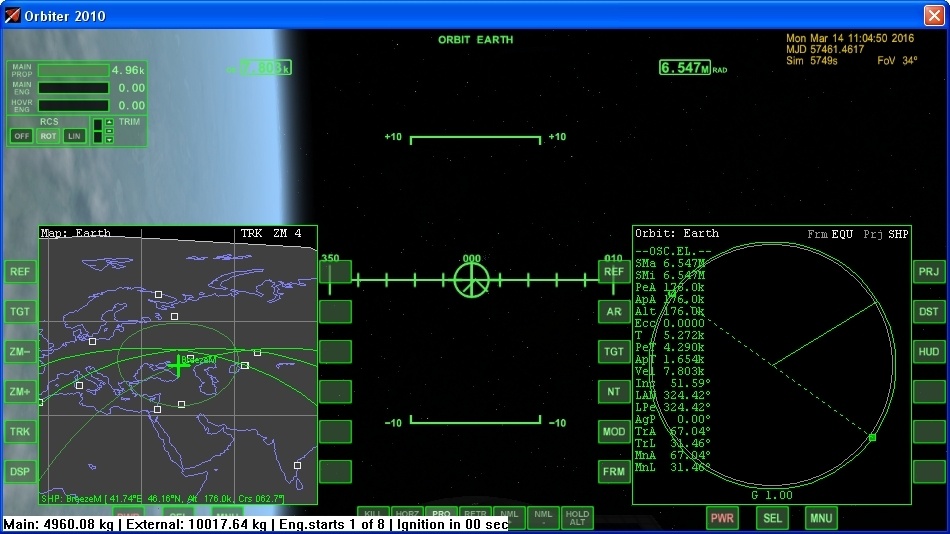Change projection with PRJ button
Screen dimensions: 950x534
pyautogui.click(x=929, y=272)
